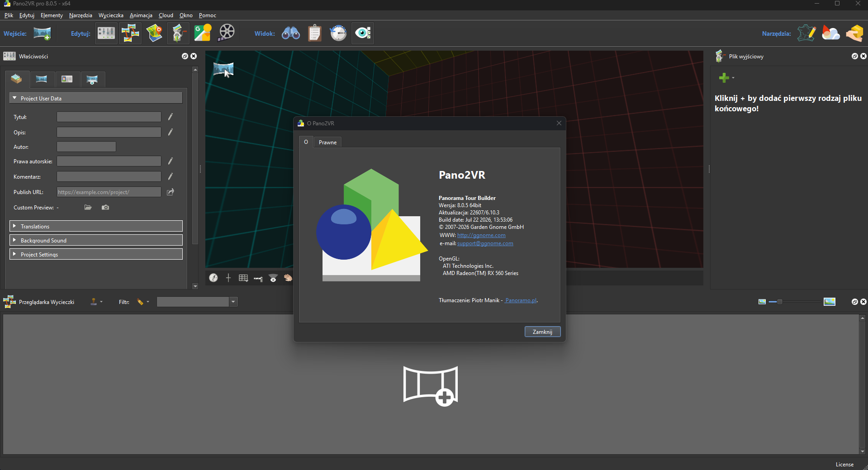The image size is (868, 470).
Task: Click the add panorama placeholder in Tour Browser
Action: pos(431,386)
